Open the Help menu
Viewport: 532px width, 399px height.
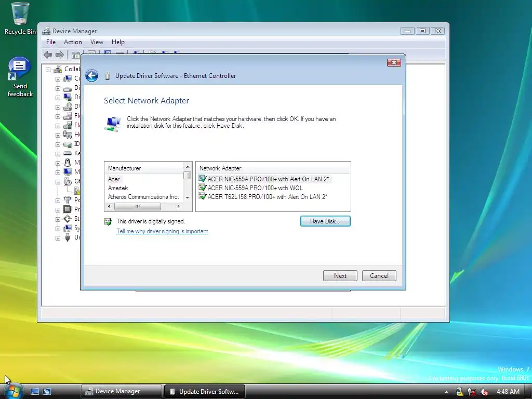point(118,42)
